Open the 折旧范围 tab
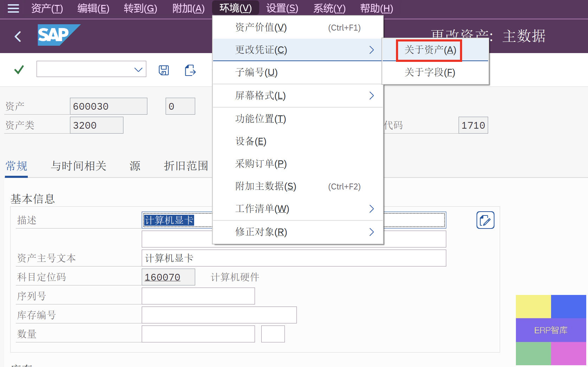The image size is (588, 367). pos(186,166)
